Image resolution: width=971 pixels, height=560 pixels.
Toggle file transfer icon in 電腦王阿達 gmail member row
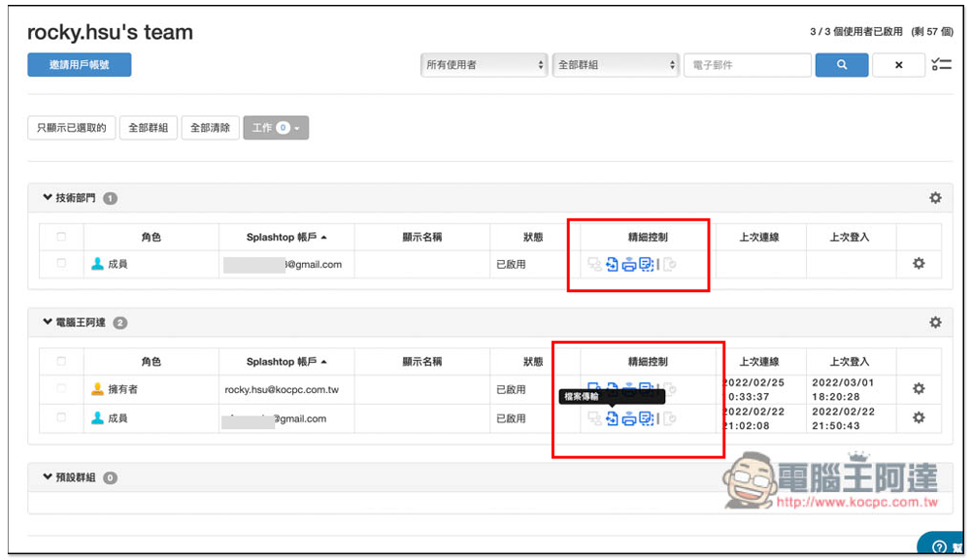[612, 418]
